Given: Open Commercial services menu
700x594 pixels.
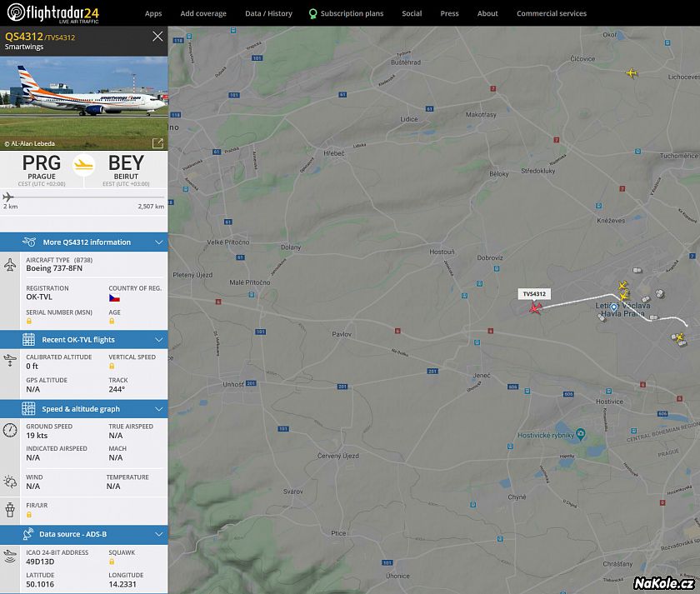Looking at the screenshot, I should tap(552, 13).
